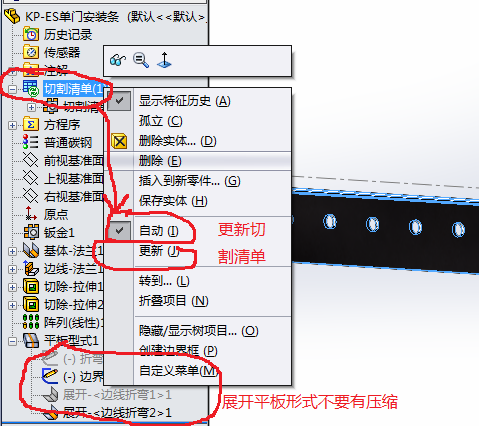Select the 钣金1 sheet metal feature icon
This screenshot has height=426, width=479.
pos(31,232)
